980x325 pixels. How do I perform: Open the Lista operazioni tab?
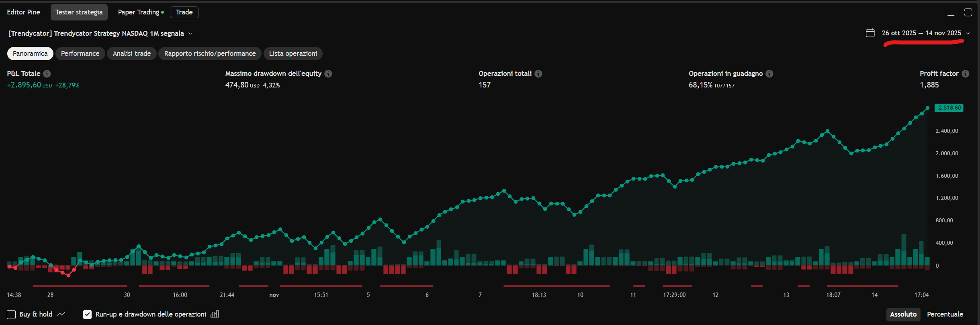tap(293, 53)
